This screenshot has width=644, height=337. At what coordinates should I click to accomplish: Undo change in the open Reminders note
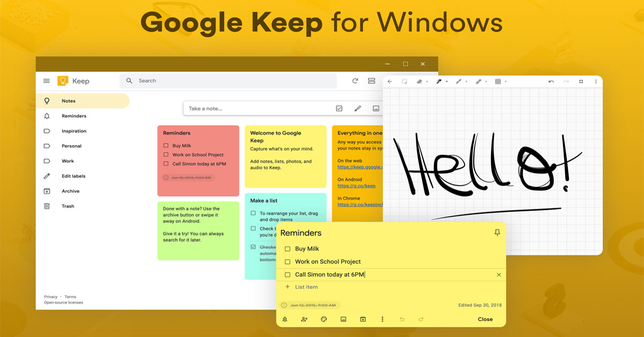pyautogui.click(x=402, y=319)
